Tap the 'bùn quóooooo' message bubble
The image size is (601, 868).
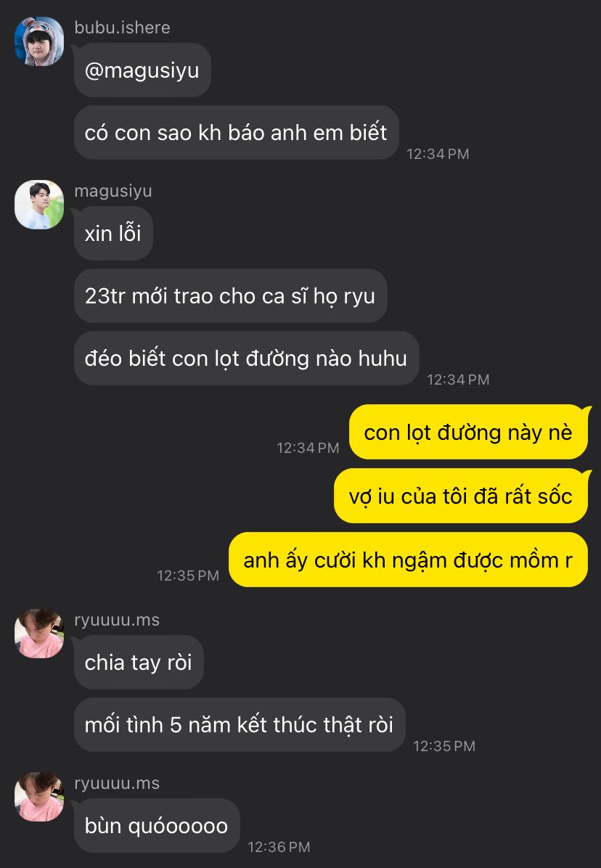pos(157,825)
